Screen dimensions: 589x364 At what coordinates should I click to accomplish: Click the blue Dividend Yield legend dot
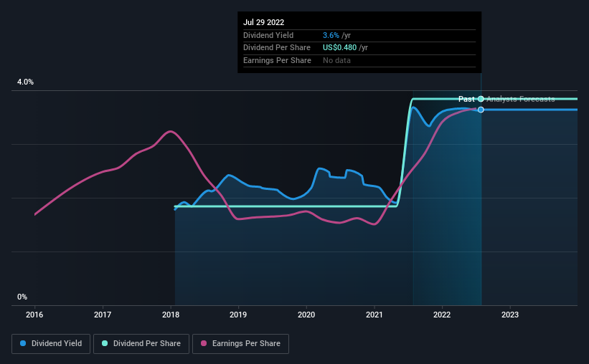[x=23, y=343]
